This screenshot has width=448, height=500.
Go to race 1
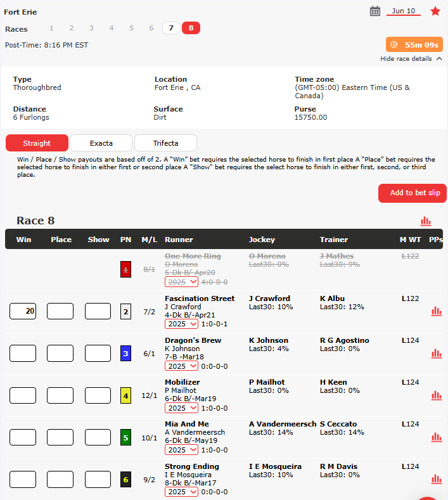52,28
